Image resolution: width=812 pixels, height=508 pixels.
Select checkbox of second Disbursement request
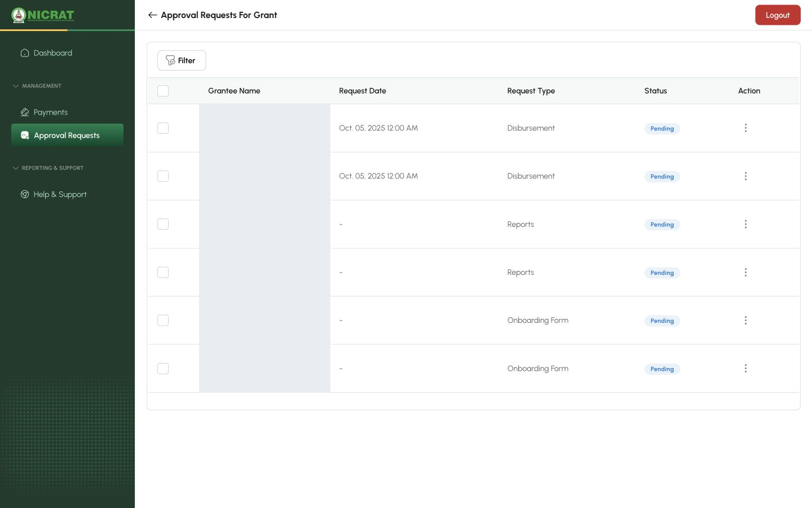(x=163, y=176)
